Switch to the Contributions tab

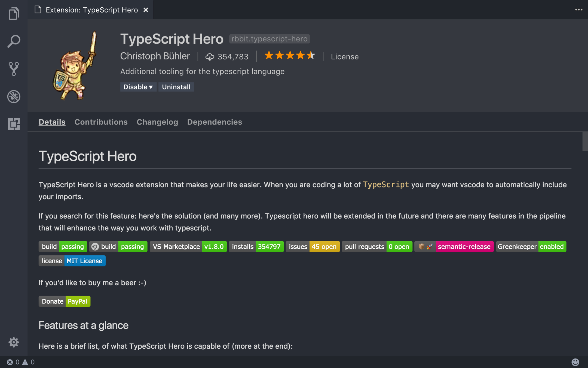pyautogui.click(x=101, y=122)
